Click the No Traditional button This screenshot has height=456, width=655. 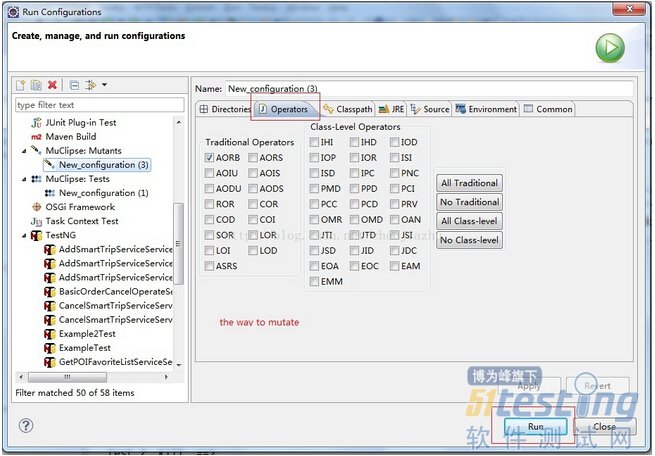pos(470,202)
